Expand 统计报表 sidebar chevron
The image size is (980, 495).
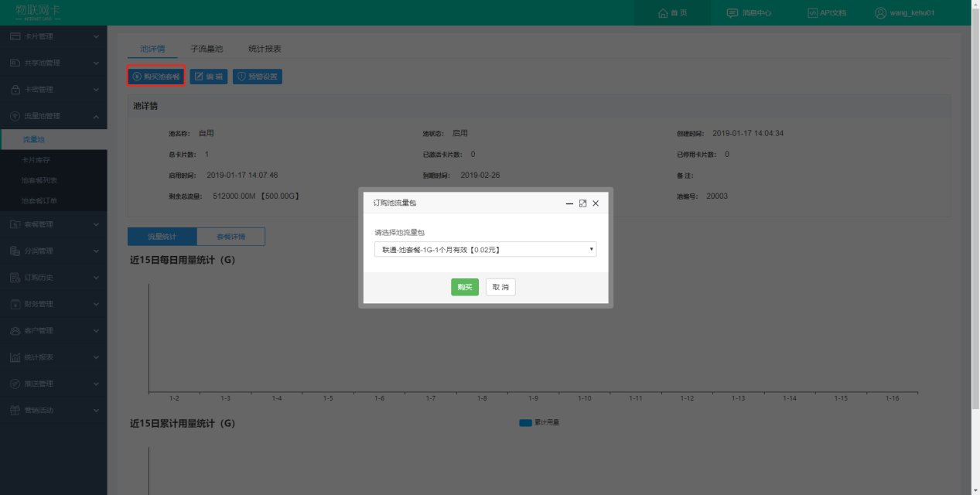(x=96, y=357)
